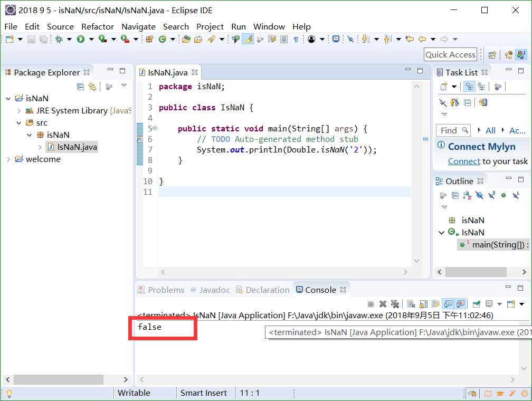Viewport: 532px width, 401px height.
Task: Run the program with green play icon
Action: (81, 40)
